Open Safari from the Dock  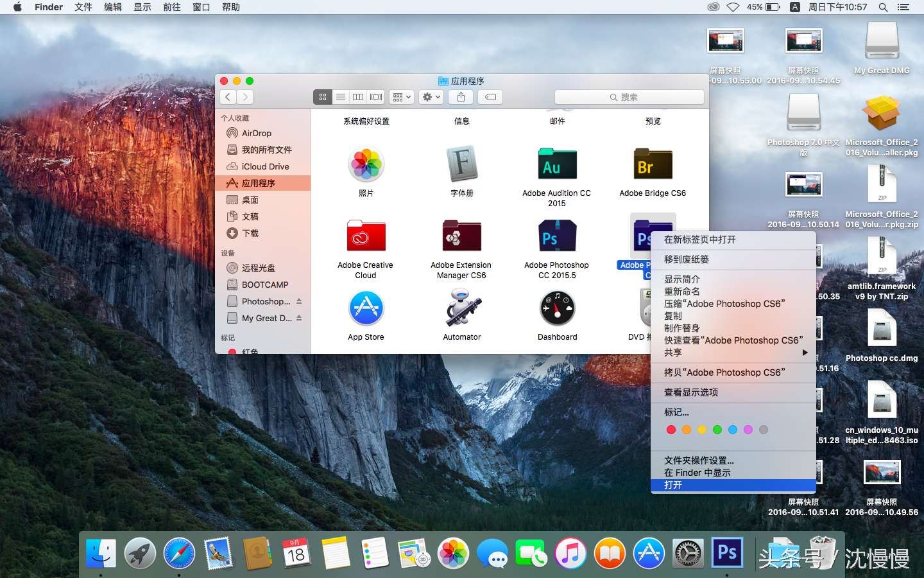tap(179, 553)
